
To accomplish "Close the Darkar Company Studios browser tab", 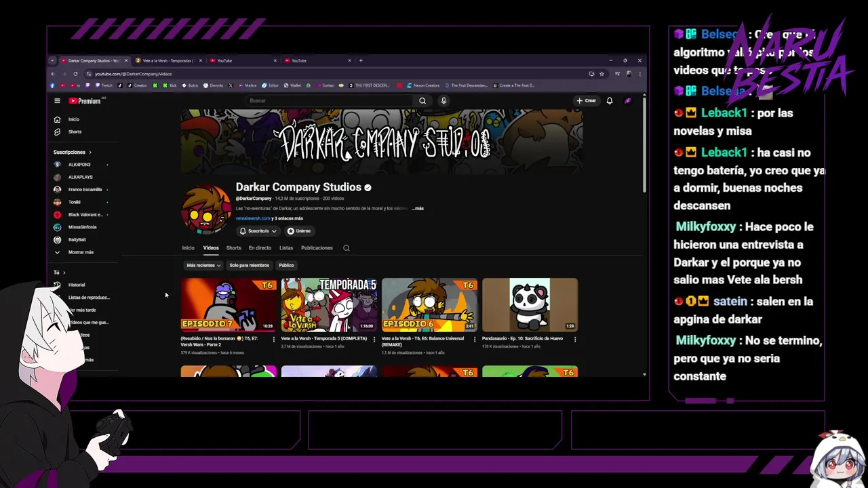I will pyautogui.click(x=125, y=60).
